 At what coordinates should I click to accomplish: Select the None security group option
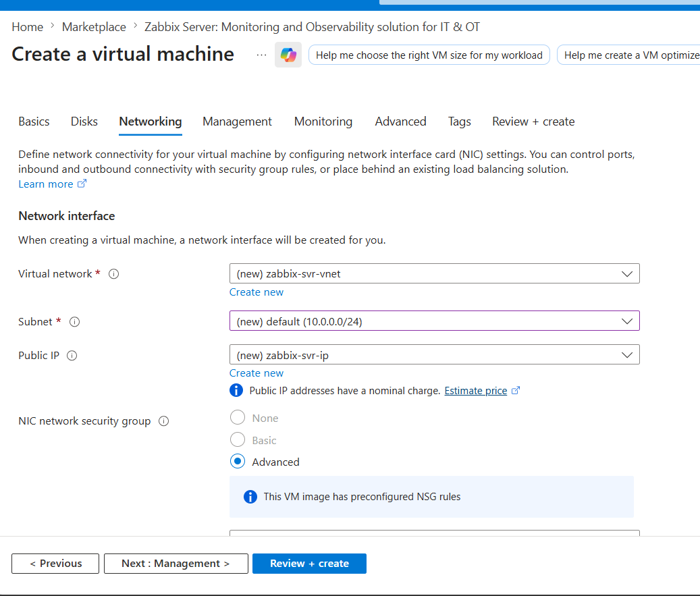tap(238, 417)
